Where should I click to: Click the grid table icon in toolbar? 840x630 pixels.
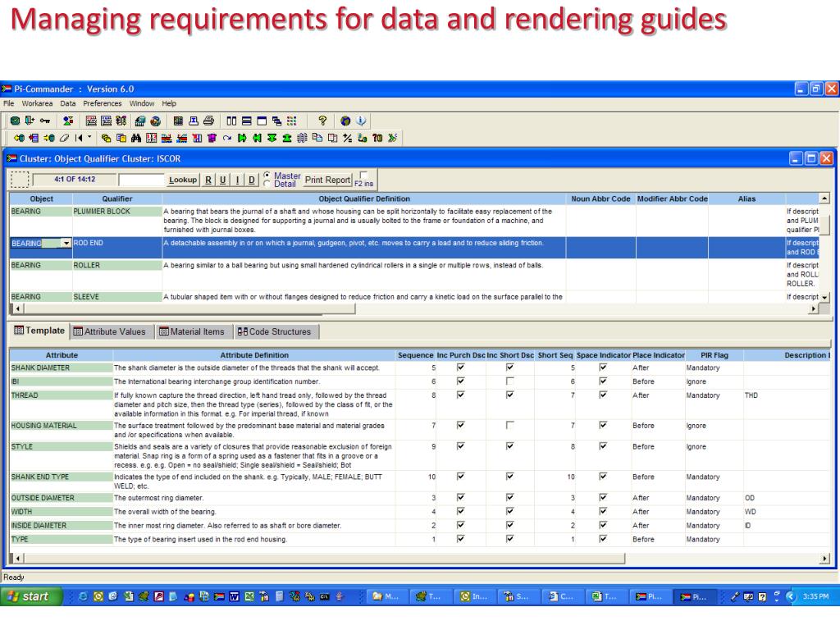tap(178, 121)
